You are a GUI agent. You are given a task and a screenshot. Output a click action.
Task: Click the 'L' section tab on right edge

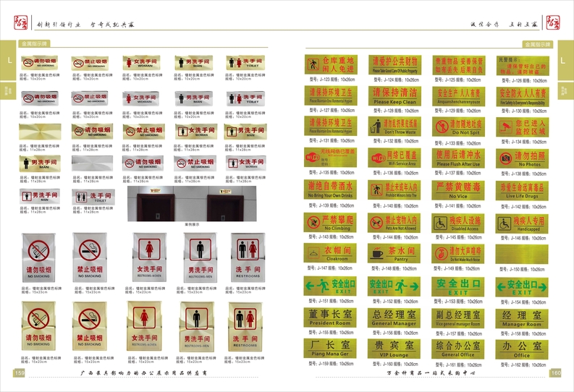point(562,61)
